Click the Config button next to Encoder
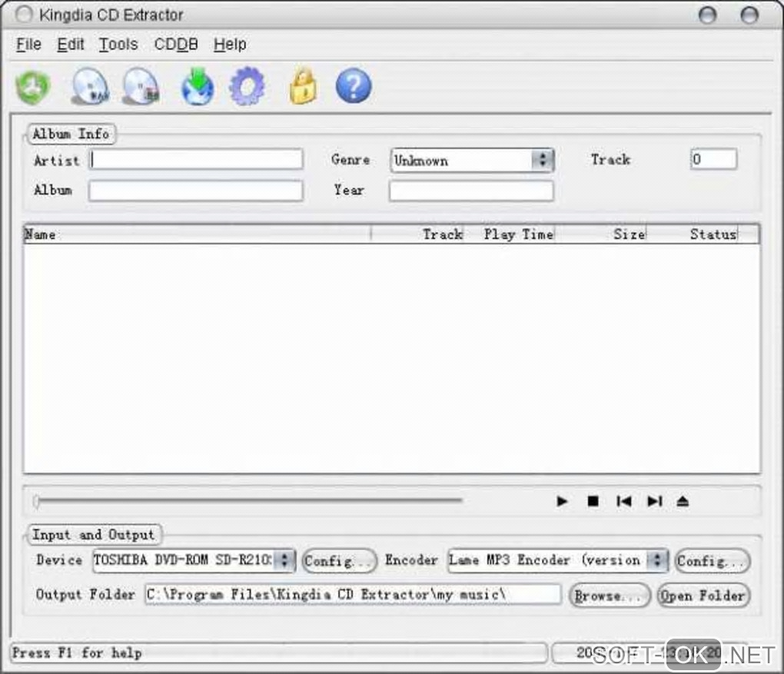The width and height of the screenshot is (784, 674). click(x=713, y=561)
